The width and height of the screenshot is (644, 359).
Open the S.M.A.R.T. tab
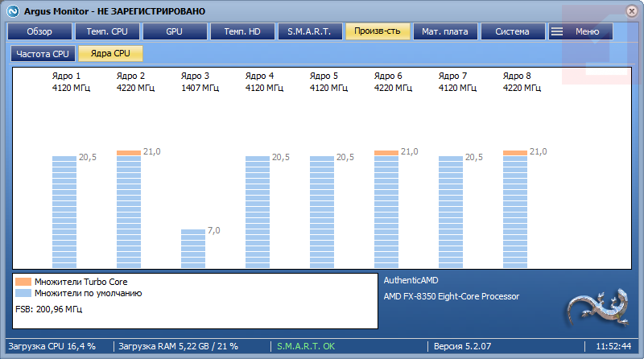pyautogui.click(x=310, y=31)
